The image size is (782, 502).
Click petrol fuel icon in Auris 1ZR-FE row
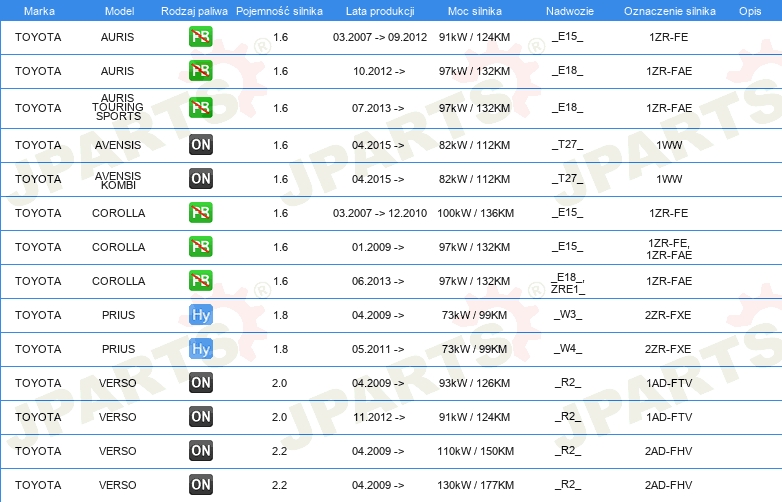(200, 36)
